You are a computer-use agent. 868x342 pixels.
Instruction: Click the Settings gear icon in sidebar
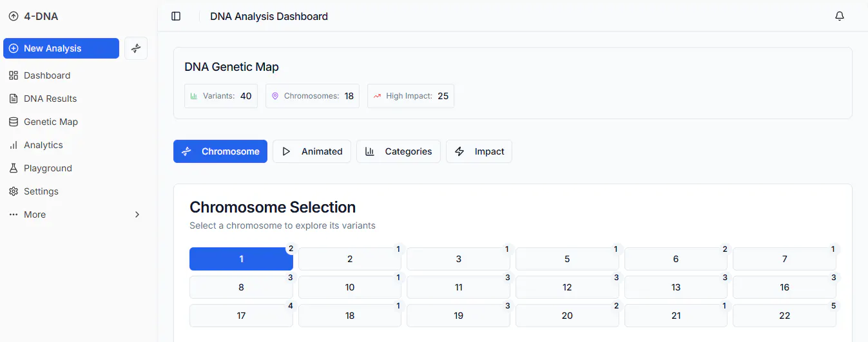point(14,191)
